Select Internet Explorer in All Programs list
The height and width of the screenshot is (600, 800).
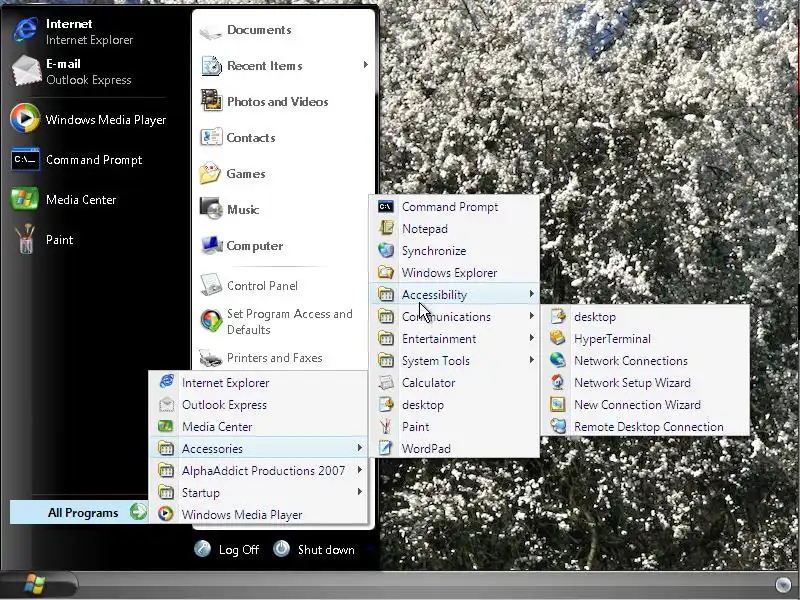(258, 382)
